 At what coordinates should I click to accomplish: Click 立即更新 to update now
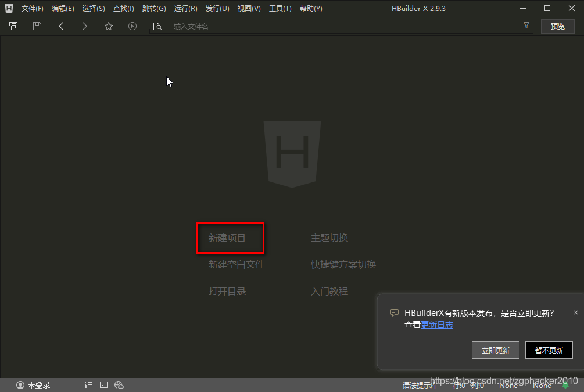tap(495, 350)
